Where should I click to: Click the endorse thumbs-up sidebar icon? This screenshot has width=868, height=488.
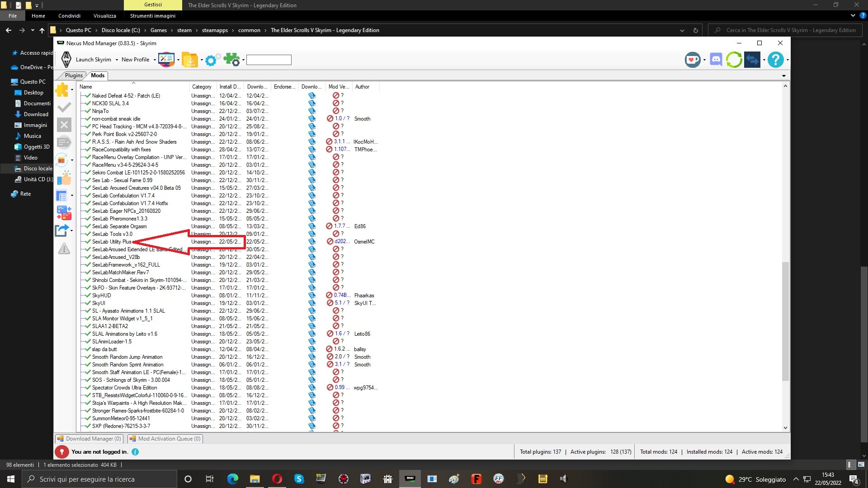64,178
